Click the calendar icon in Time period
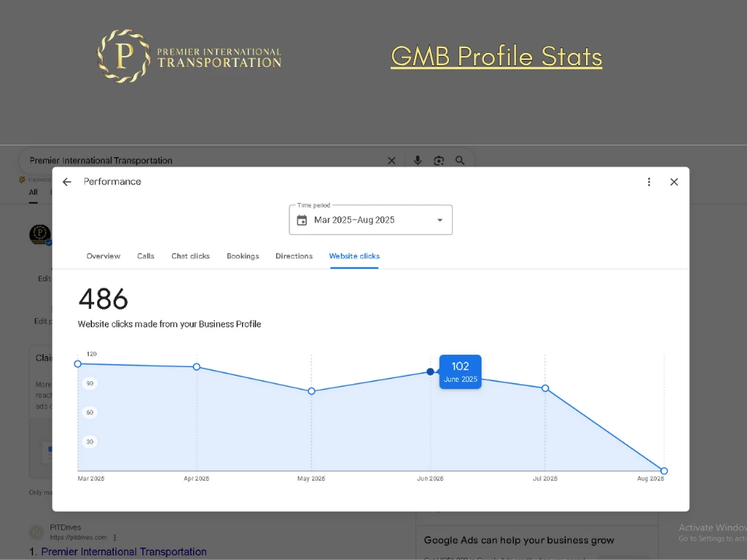The image size is (747, 560). coord(302,220)
